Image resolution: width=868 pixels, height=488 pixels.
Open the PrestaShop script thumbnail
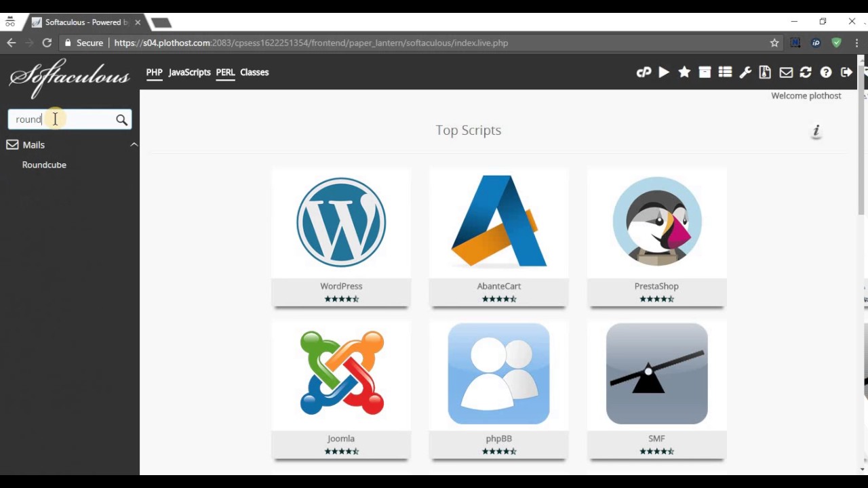pos(656,222)
